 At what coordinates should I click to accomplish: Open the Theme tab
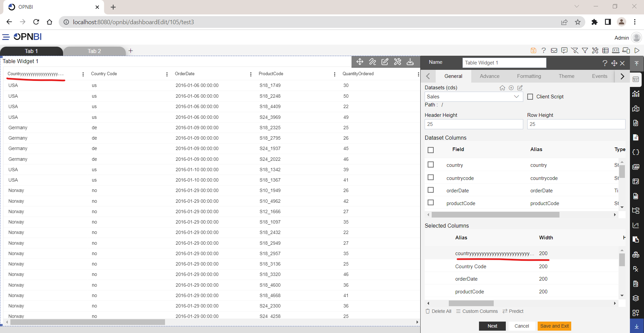[x=567, y=76]
